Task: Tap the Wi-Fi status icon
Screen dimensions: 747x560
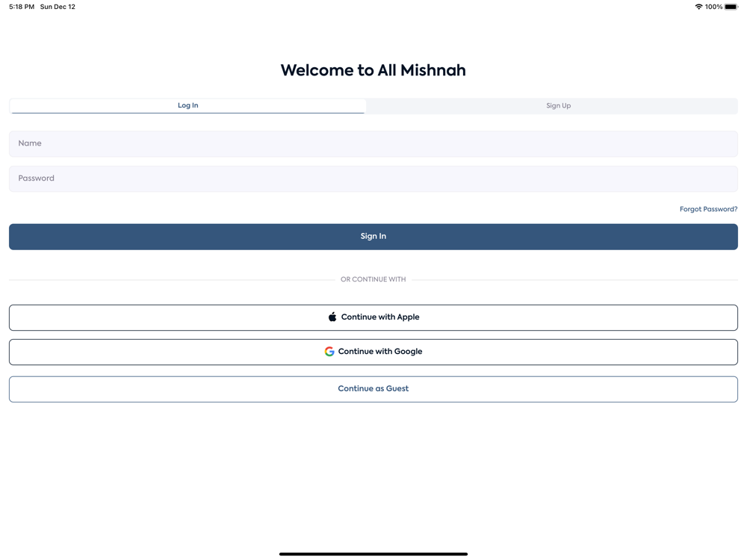Action: (x=698, y=7)
